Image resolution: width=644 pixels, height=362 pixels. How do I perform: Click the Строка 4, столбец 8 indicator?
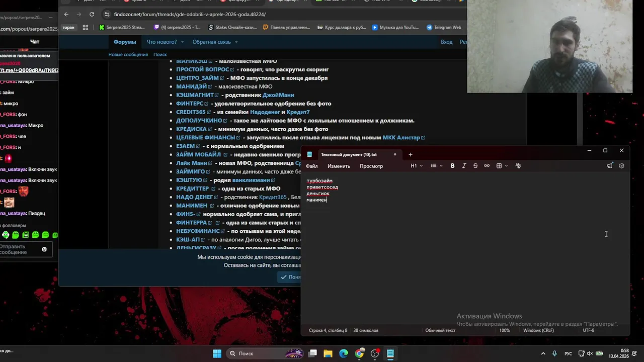(x=328, y=330)
